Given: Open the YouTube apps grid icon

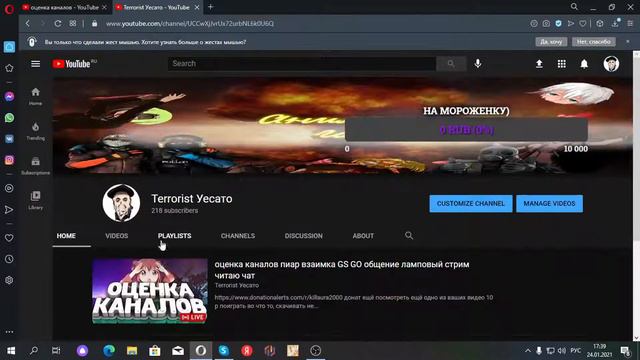Looking at the screenshot, I should 562,64.
